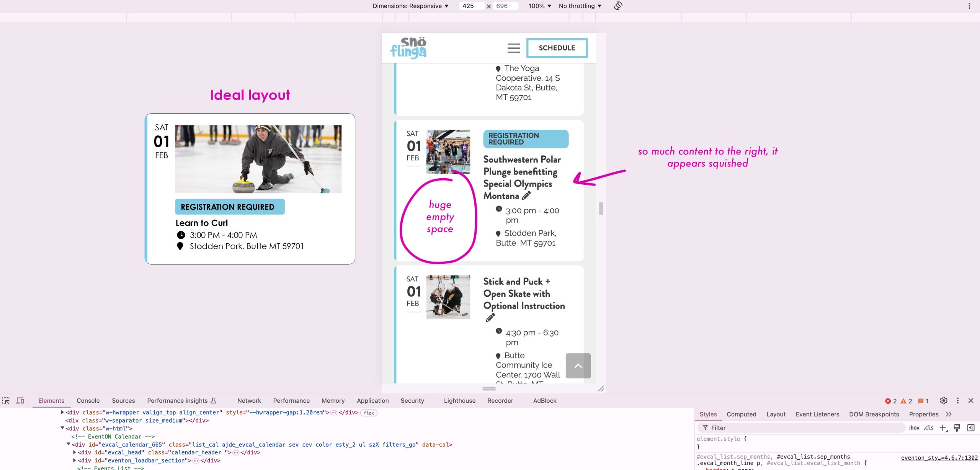Open the No throttling dropdown

(580, 6)
